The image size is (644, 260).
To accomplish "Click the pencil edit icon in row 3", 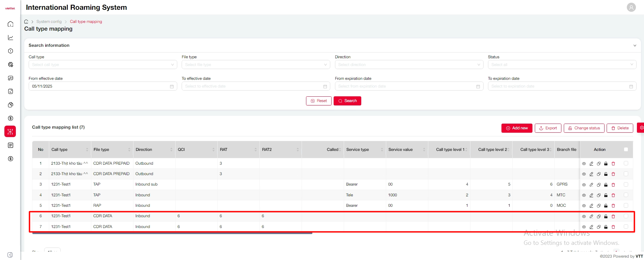I will pyautogui.click(x=591, y=185).
